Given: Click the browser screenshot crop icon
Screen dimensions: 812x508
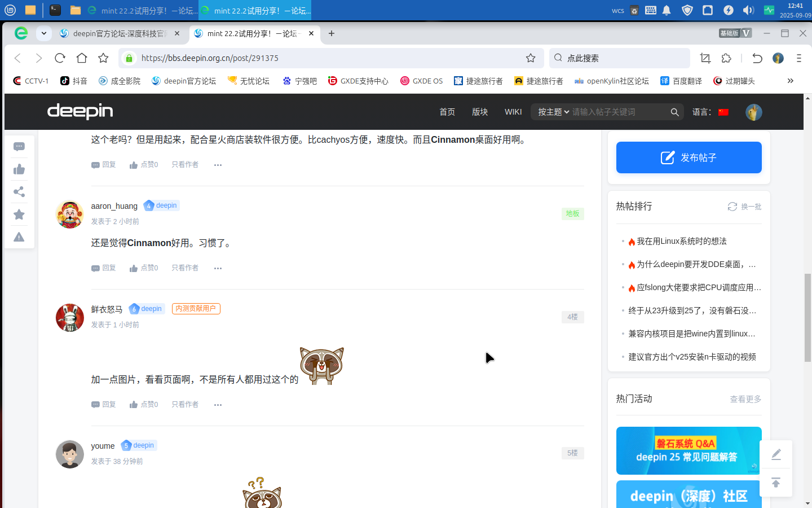Looking at the screenshot, I should tap(705, 58).
